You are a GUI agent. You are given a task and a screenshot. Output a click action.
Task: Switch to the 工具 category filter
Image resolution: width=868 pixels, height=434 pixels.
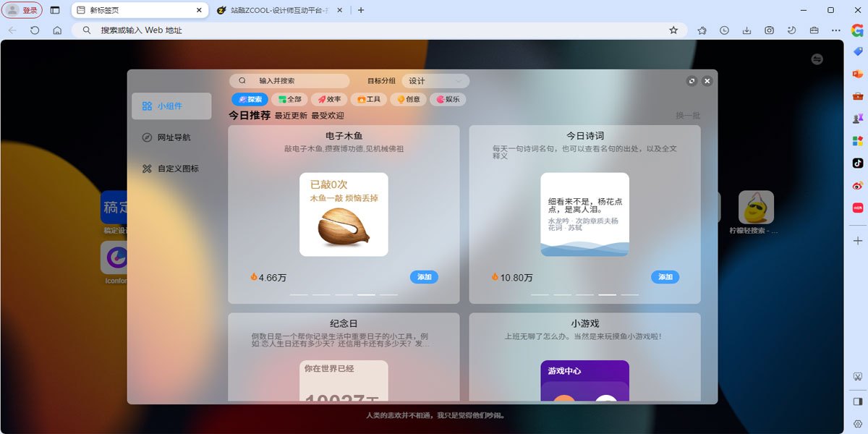[x=369, y=99]
